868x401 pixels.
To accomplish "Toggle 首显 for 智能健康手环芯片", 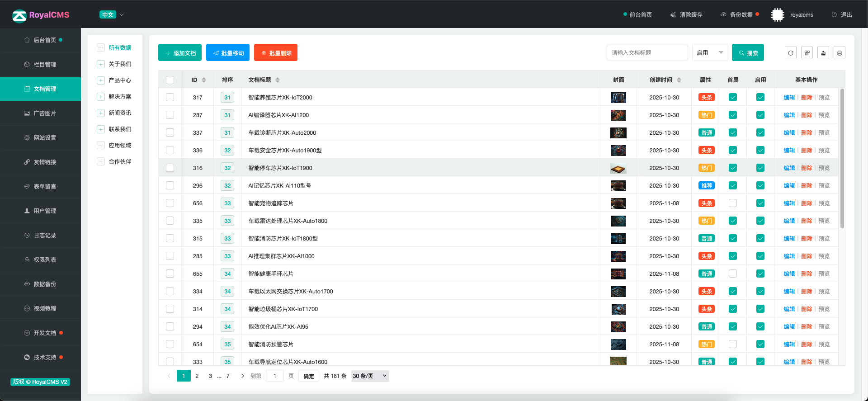I will [733, 274].
